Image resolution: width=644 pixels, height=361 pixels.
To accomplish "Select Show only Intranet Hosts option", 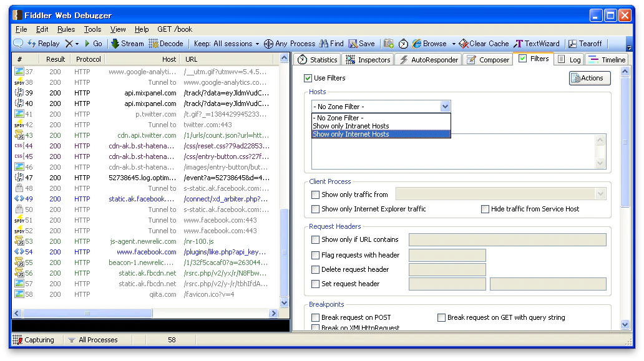I will (381, 126).
